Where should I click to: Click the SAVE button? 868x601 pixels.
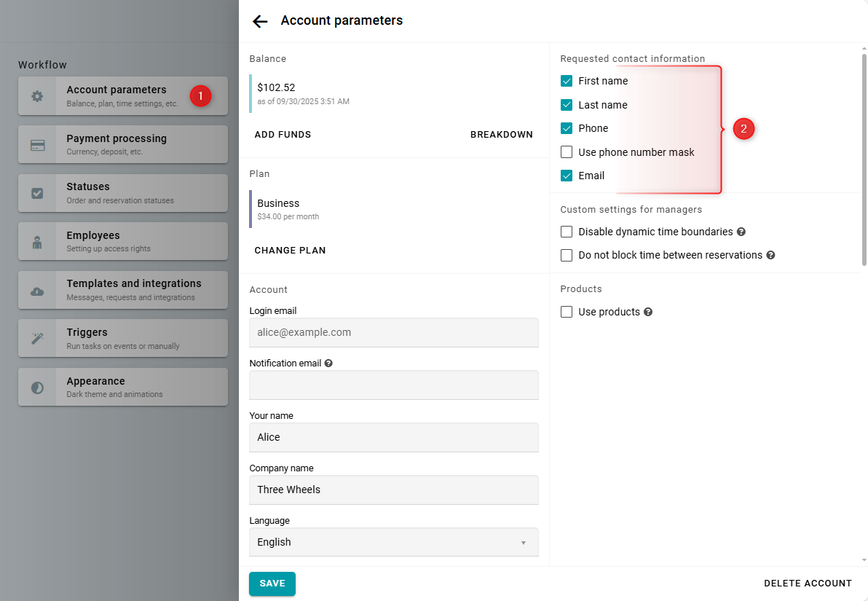tap(272, 584)
